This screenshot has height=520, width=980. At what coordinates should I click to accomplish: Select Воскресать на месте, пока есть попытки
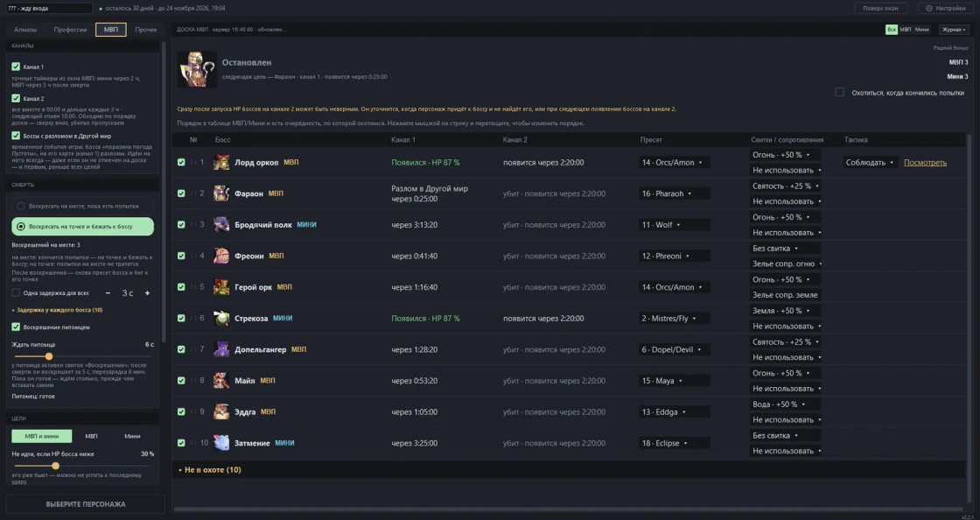[82, 207]
